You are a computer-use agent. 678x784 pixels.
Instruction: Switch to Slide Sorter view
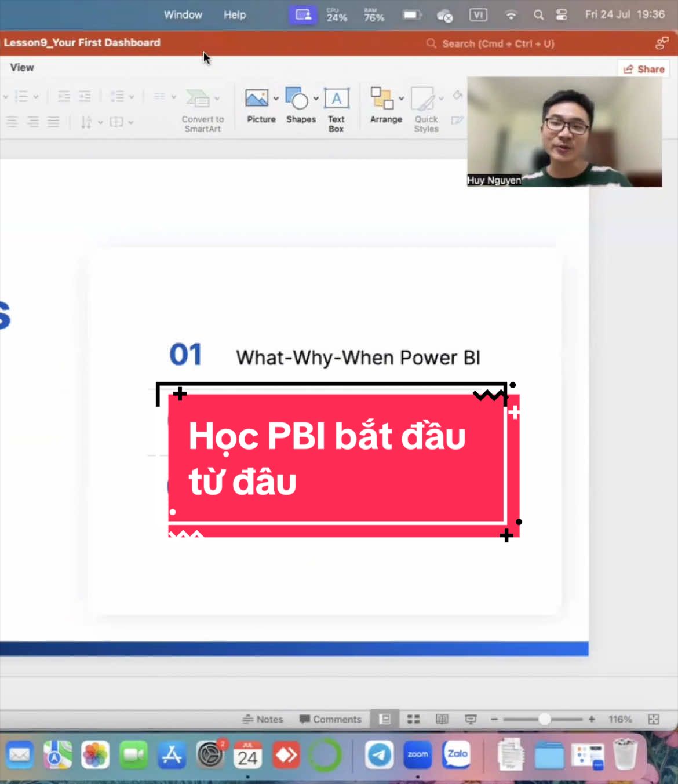413,719
